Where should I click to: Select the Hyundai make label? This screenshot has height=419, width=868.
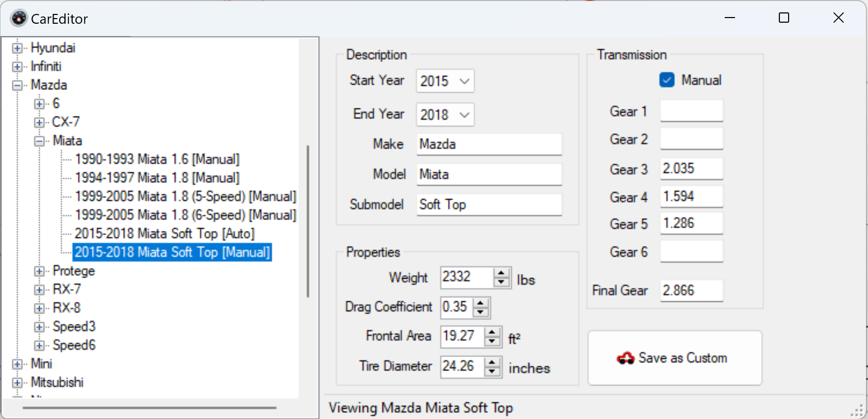coord(53,48)
